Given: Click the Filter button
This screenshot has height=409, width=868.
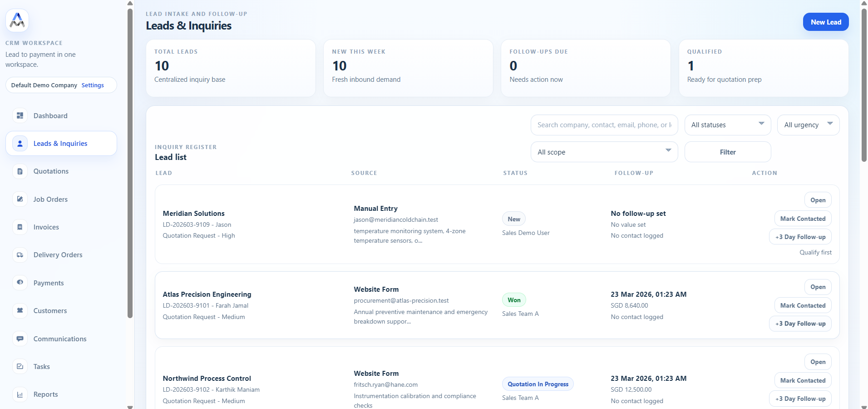Looking at the screenshot, I should click(x=727, y=152).
